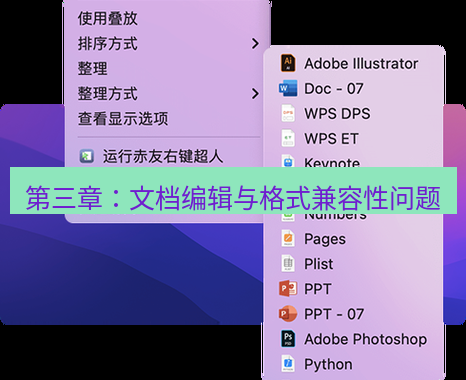Choose Python in the new file submenu
This screenshot has height=380, width=466.
(x=328, y=364)
